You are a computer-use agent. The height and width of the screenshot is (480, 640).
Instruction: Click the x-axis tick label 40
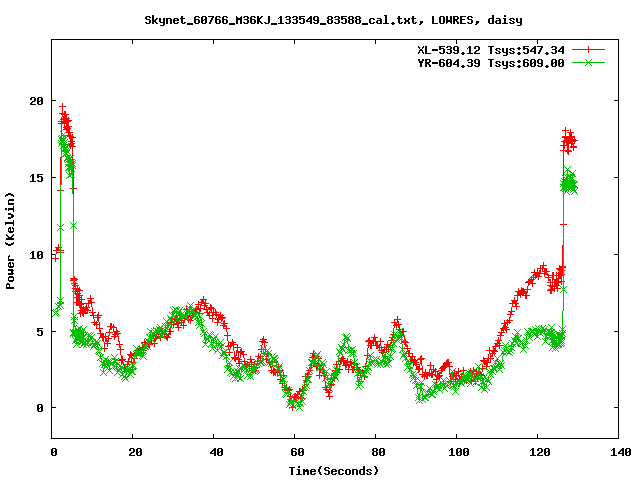coord(217,452)
